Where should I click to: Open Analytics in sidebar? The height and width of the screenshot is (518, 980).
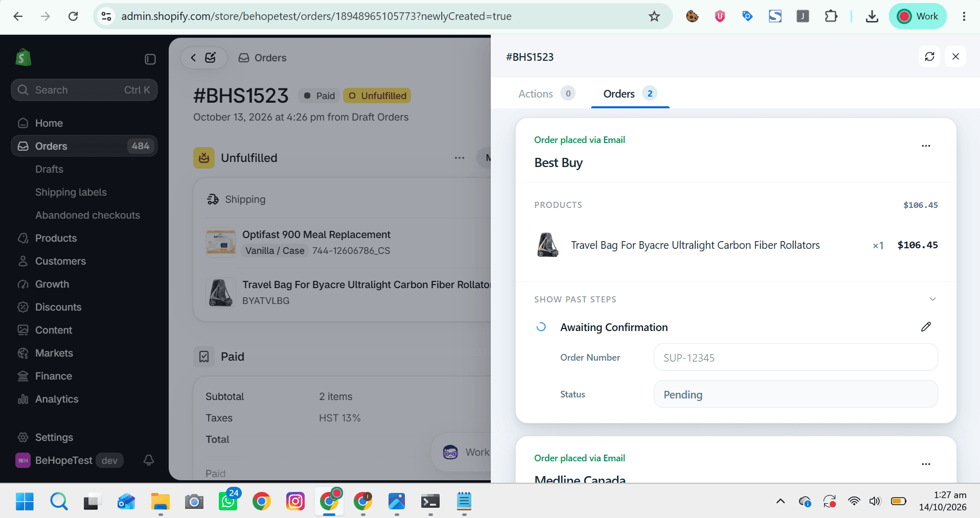(x=57, y=399)
